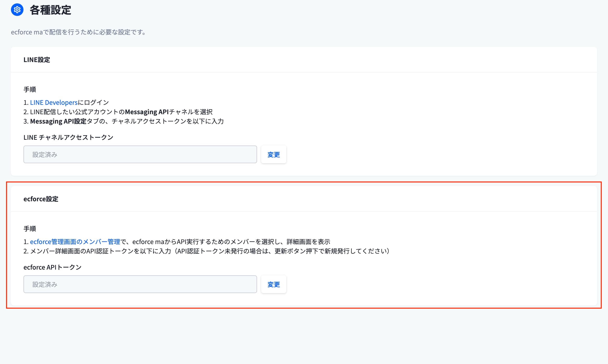The width and height of the screenshot is (608, 364).
Task: Click the ecforce API トークン label
Action: point(52,267)
